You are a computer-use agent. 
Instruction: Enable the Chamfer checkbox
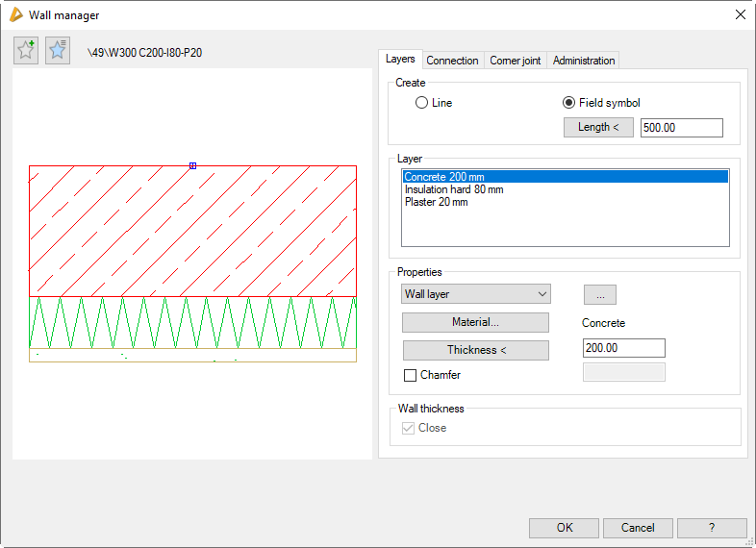[x=411, y=375]
